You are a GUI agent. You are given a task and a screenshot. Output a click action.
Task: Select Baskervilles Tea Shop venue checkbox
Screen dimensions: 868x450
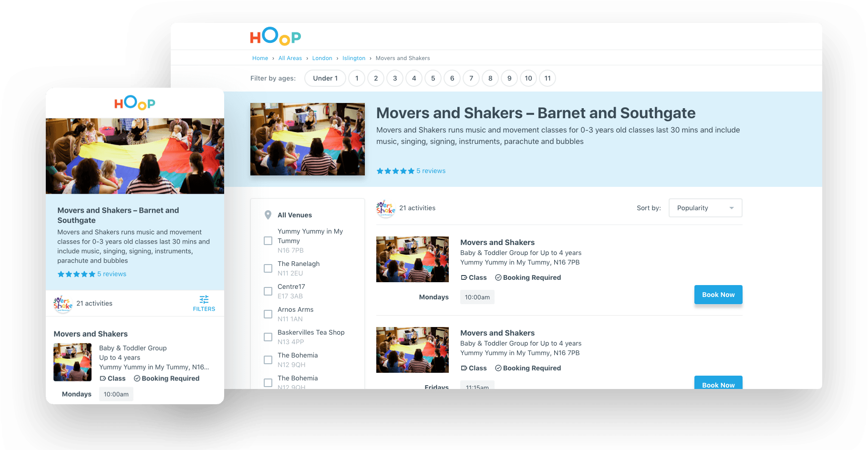268,337
